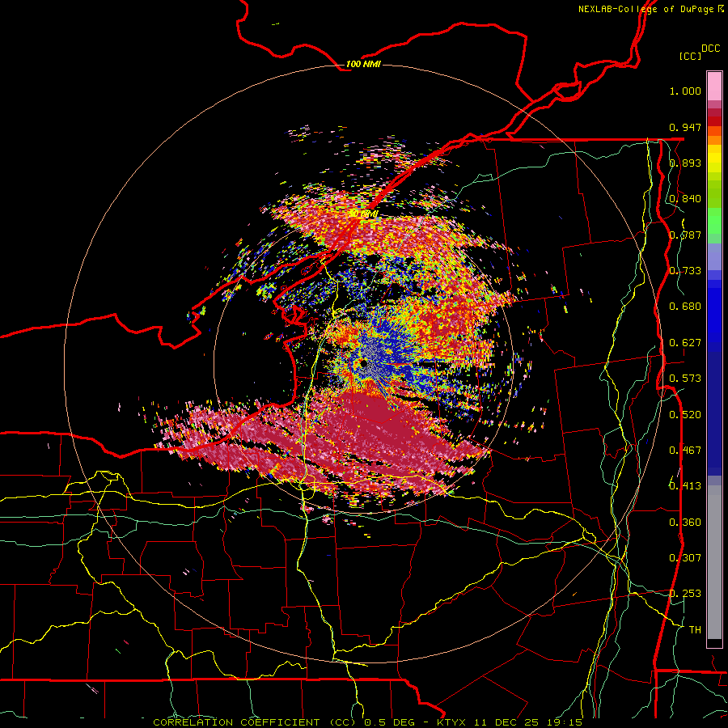Click the [CC] units label above the scale
728x728 pixels.
click(x=691, y=56)
